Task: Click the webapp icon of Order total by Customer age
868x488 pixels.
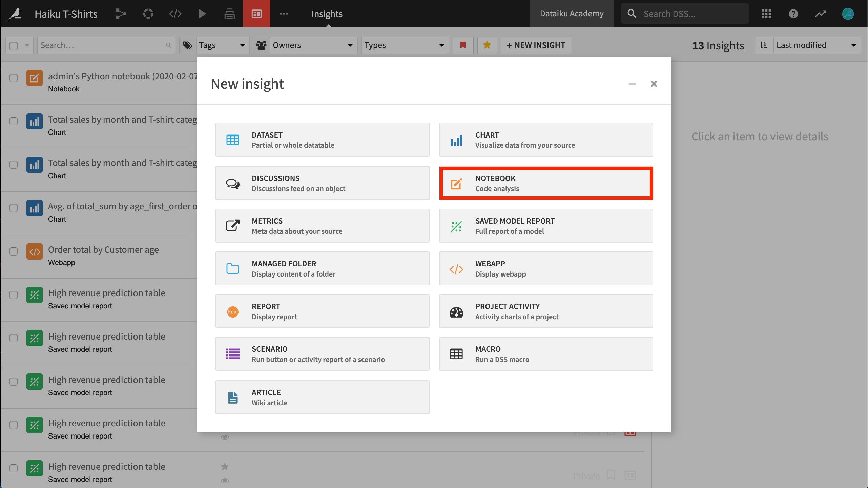Action: (35, 251)
